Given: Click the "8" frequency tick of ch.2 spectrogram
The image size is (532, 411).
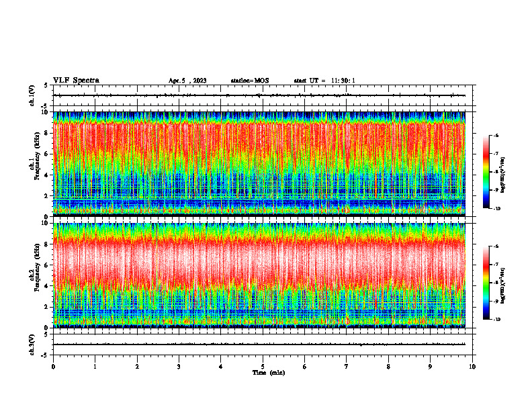Looking at the screenshot, I should pos(48,244).
